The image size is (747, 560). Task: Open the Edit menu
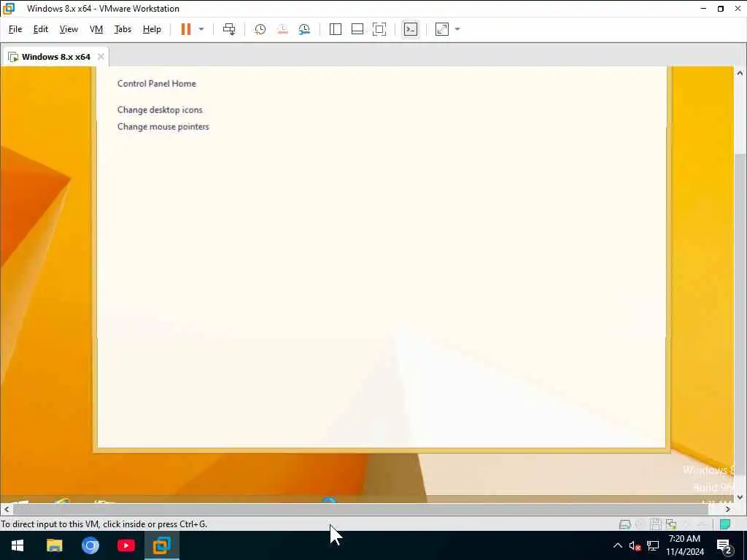click(x=41, y=29)
